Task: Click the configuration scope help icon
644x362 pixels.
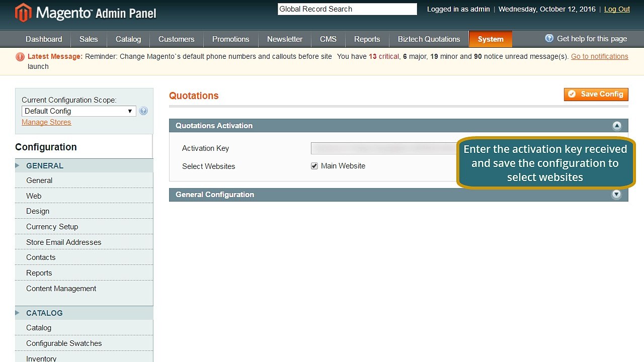Action: click(143, 111)
